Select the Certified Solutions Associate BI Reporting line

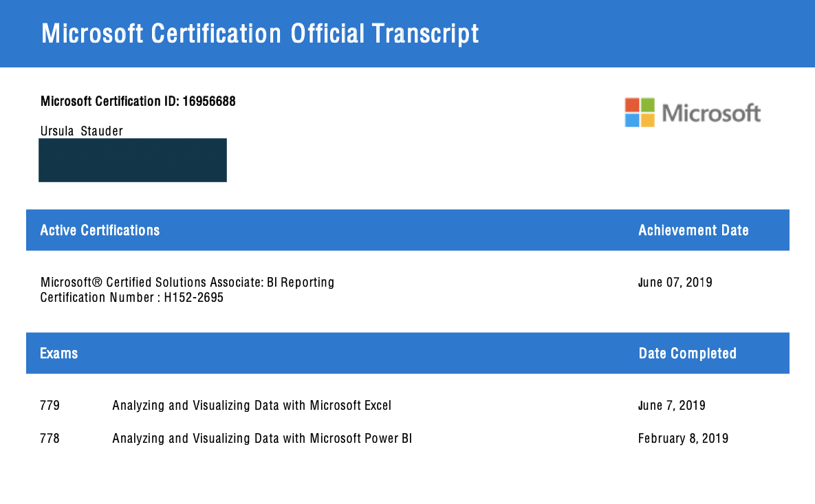[187, 282]
